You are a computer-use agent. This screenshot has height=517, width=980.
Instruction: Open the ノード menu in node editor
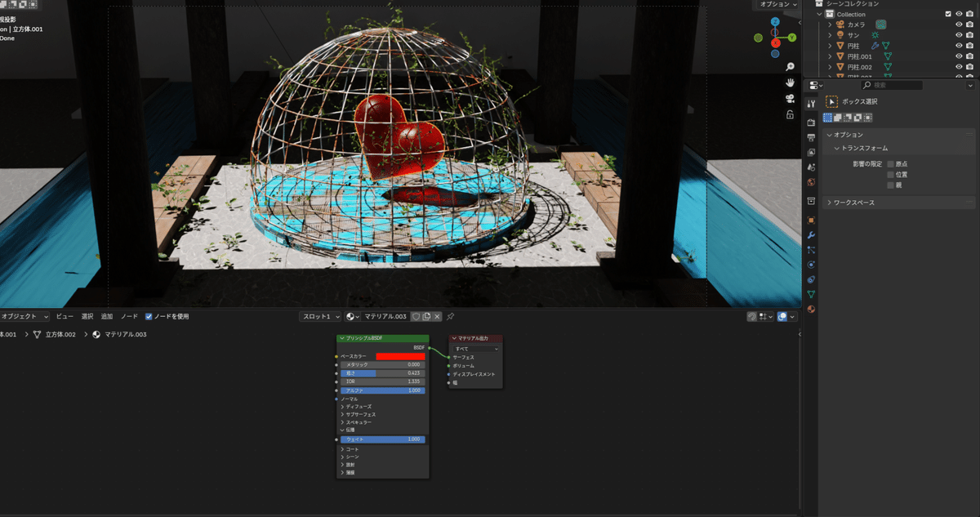pyautogui.click(x=129, y=316)
